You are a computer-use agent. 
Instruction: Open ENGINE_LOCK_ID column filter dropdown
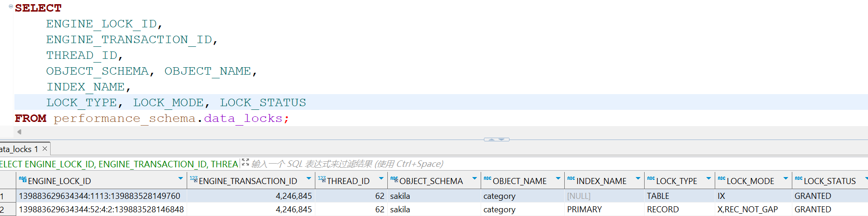pos(181,178)
